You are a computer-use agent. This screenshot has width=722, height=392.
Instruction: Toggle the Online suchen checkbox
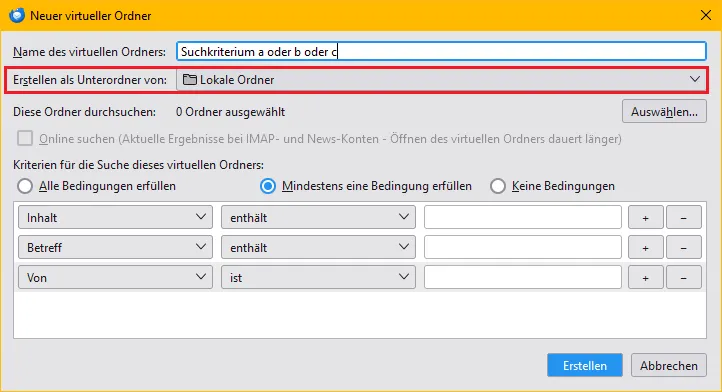(25, 138)
